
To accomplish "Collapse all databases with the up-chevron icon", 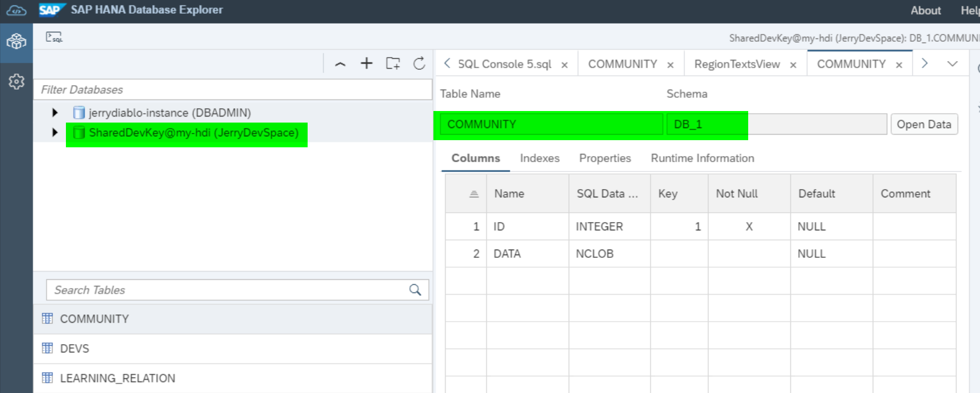I will 341,64.
